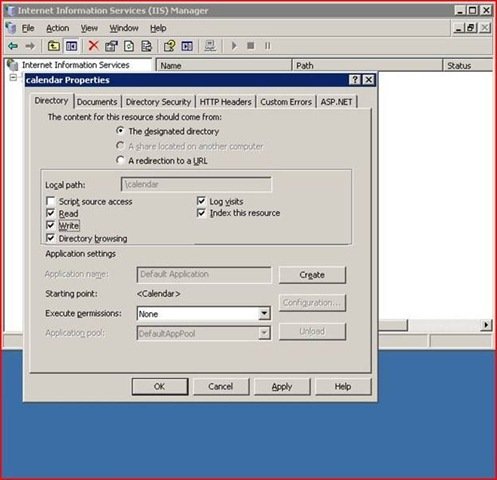Click the Status column header
This screenshot has width=497, height=480.
[x=468, y=65]
